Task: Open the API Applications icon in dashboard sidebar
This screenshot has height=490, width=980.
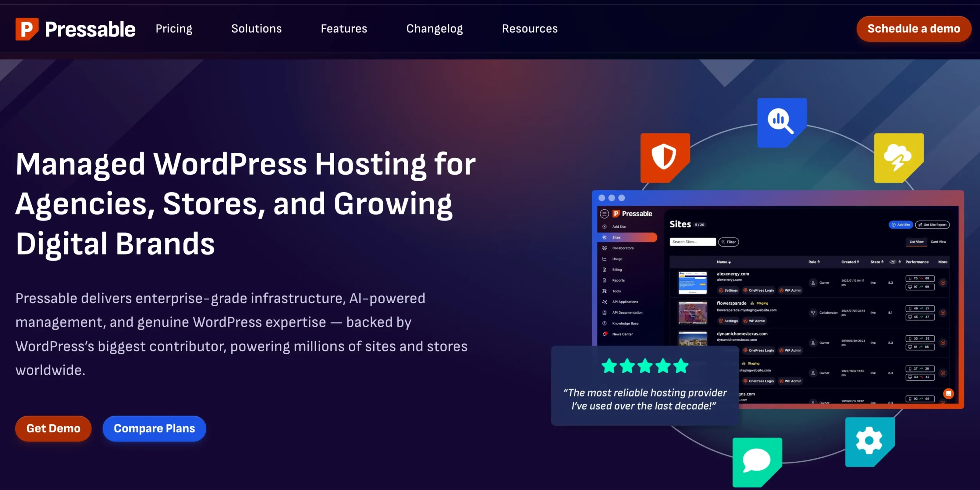Action: [604, 302]
